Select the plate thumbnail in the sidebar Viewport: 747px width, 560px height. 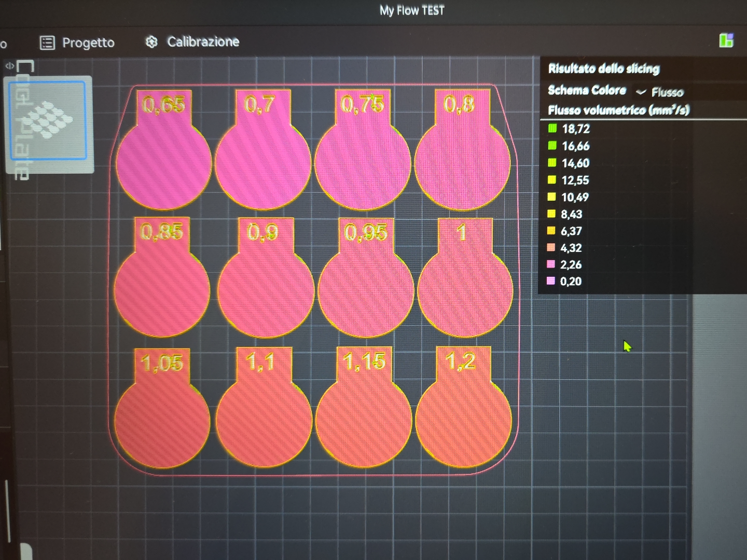click(x=48, y=120)
